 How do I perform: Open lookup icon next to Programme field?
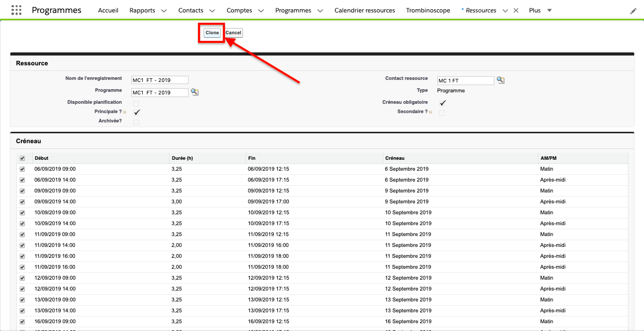pos(195,92)
